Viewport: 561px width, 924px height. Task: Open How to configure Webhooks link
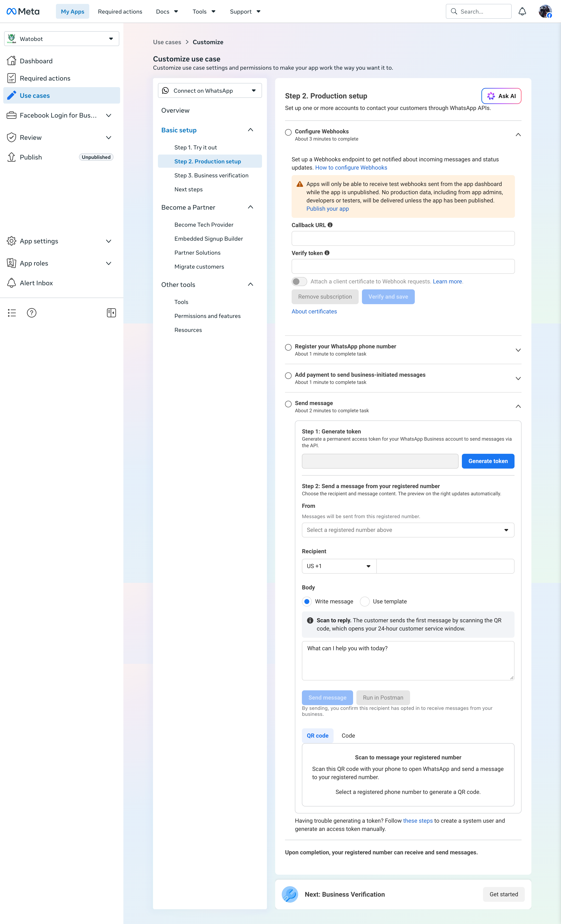coord(351,168)
